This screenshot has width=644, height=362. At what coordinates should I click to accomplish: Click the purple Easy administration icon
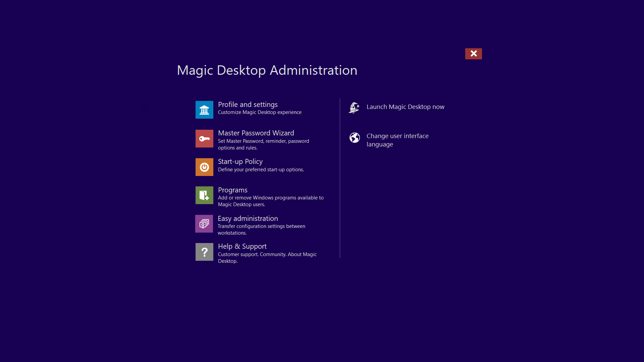click(204, 224)
